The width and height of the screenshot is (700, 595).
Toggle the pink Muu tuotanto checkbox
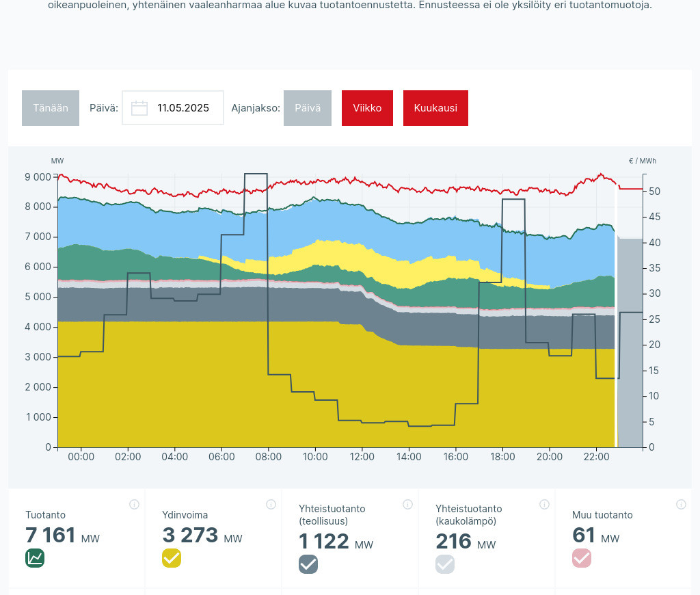tap(582, 558)
